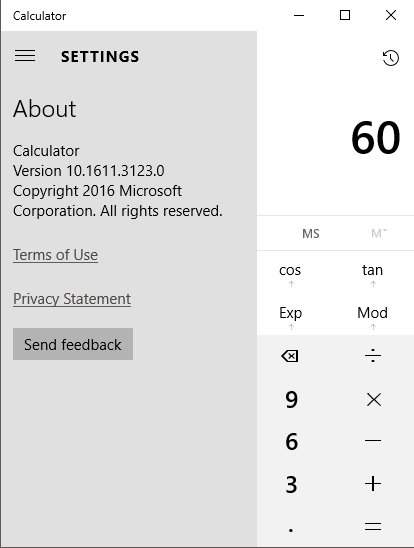Click the backspace key icon
The image size is (414, 548).
pyautogui.click(x=290, y=356)
